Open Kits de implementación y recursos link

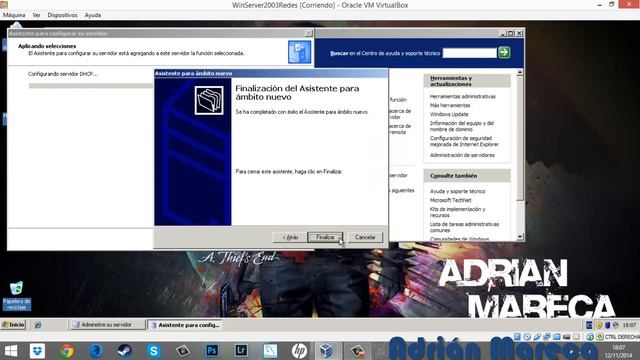coord(458,212)
